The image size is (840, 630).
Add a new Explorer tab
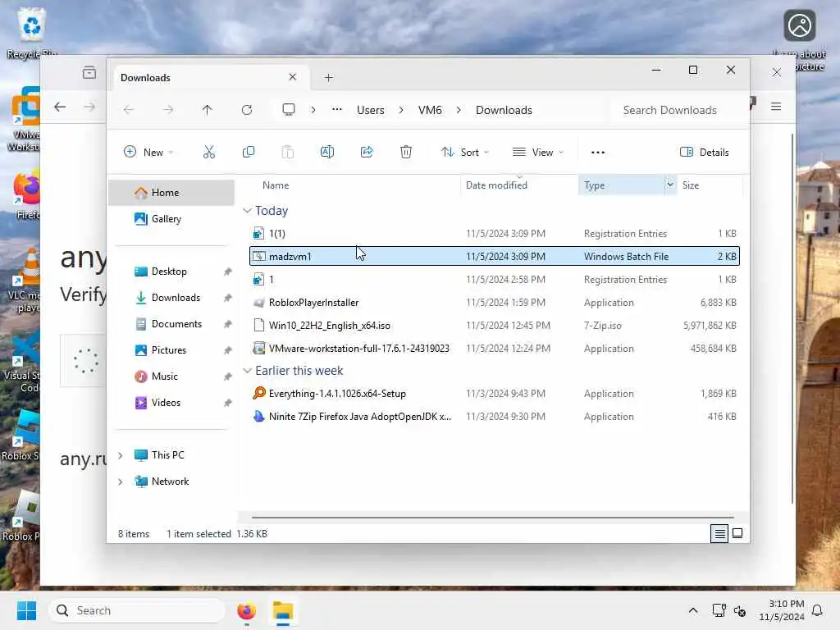pos(329,78)
